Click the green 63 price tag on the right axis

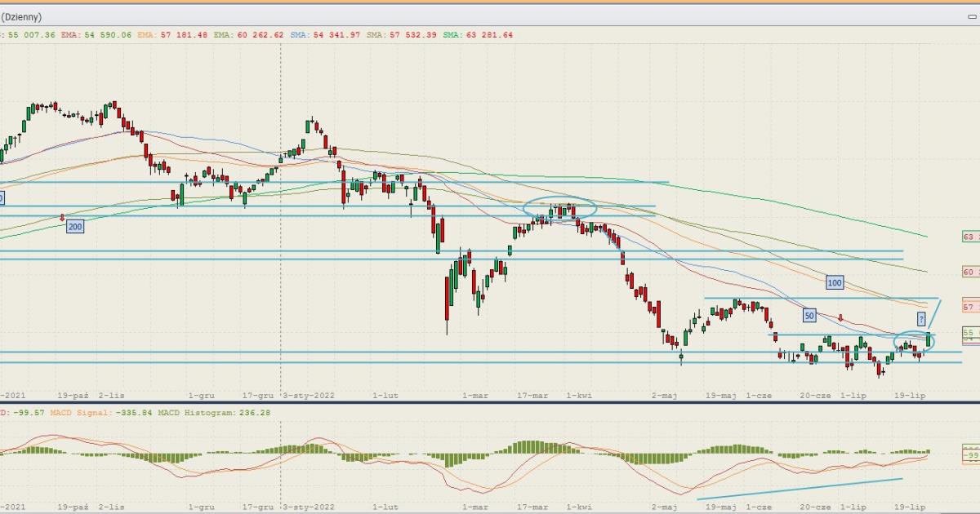[x=970, y=237]
